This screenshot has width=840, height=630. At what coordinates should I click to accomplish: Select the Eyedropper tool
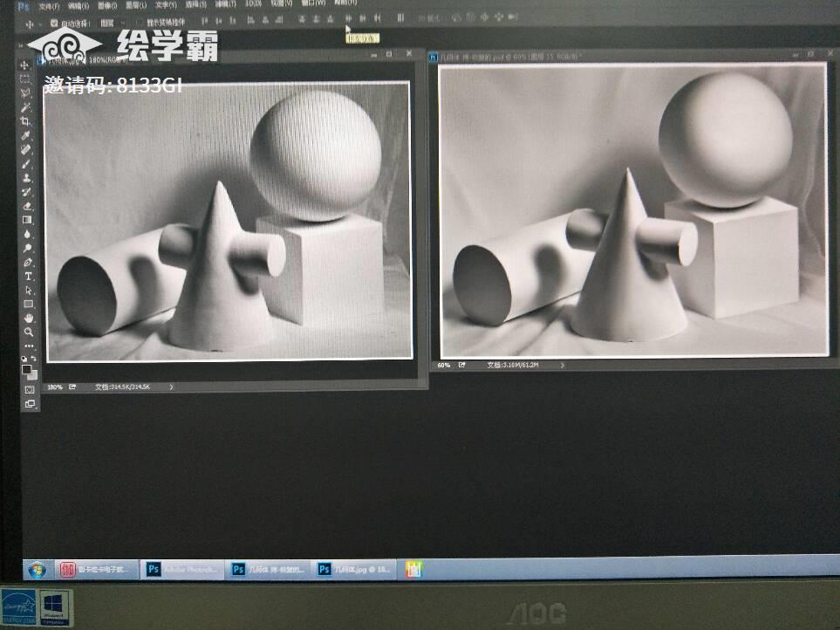click(25, 135)
